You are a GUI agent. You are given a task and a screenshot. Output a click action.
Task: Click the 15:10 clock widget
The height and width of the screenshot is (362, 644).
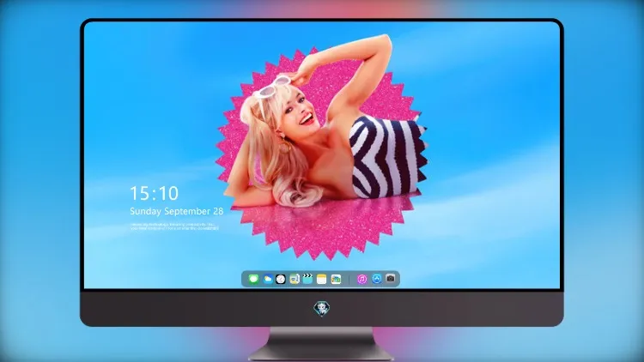tap(154, 193)
